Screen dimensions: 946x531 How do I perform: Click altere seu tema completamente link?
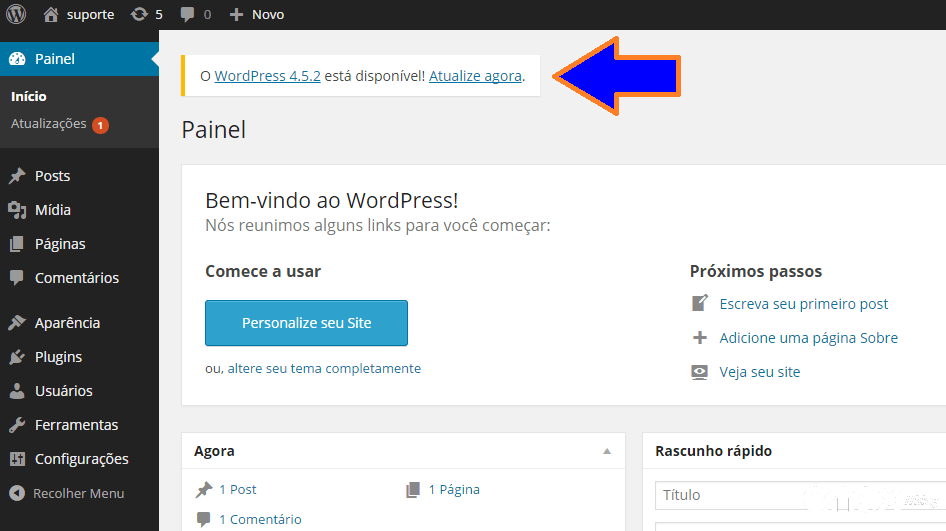pos(324,369)
